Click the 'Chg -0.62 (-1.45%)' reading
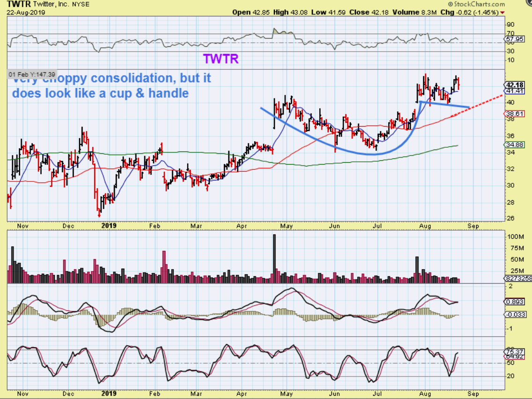This screenshot has width=532, height=399. point(469,12)
